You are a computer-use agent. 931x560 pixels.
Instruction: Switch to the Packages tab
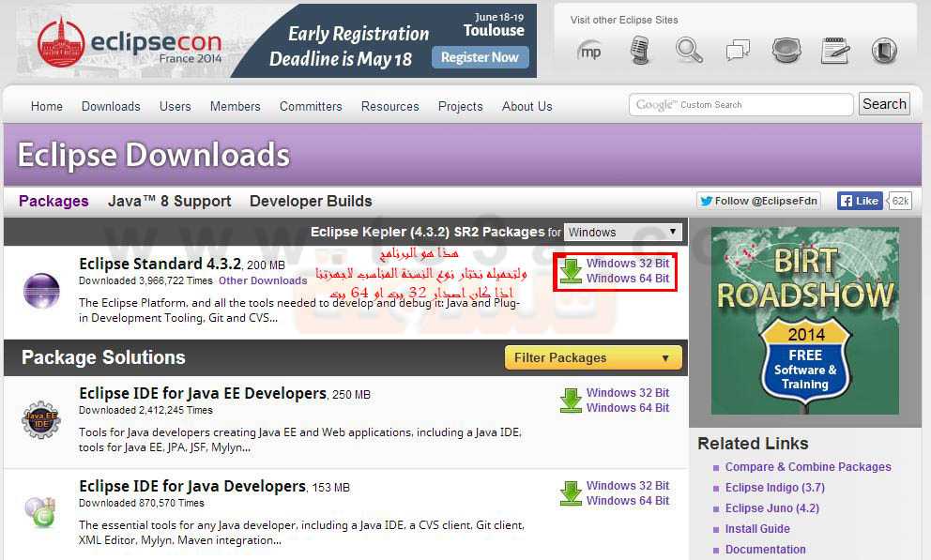click(53, 201)
